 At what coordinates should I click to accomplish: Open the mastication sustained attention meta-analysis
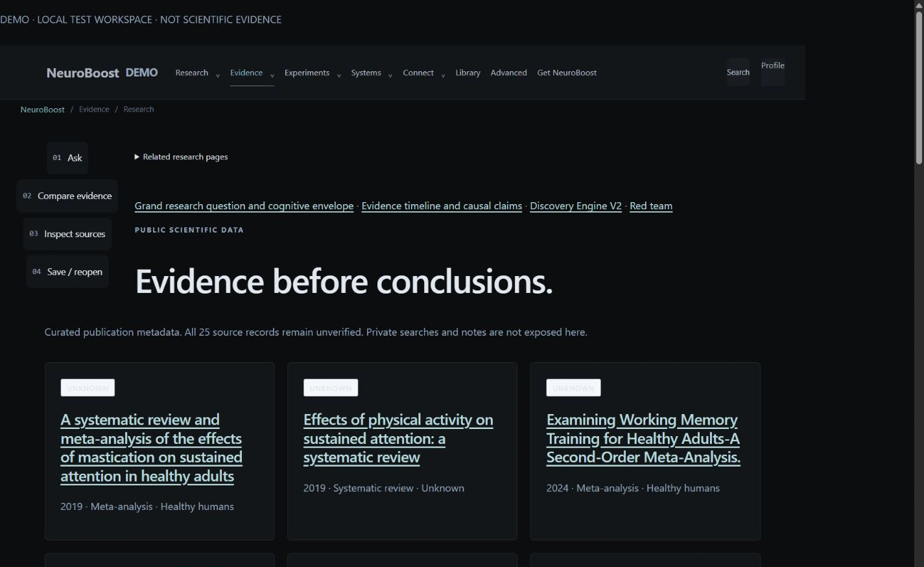pos(151,448)
